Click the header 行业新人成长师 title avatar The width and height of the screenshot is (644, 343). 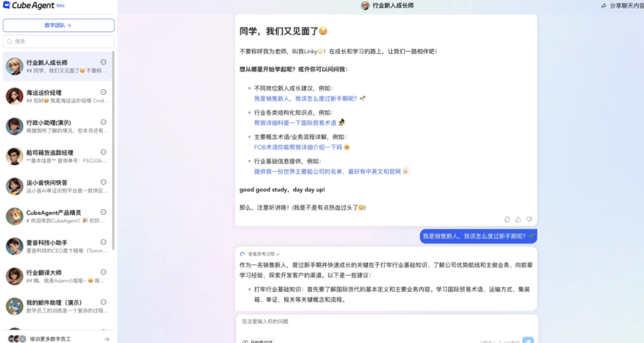tap(365, 5)
